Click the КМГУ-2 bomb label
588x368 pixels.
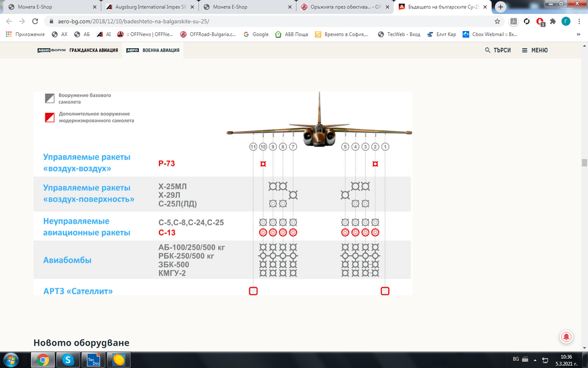click(x=172, y=273)
